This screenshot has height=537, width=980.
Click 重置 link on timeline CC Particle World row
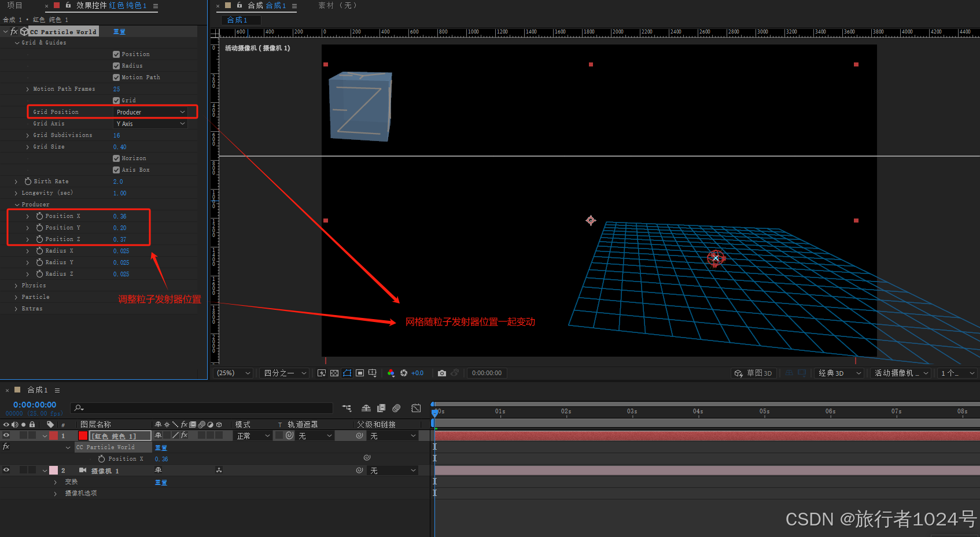161,447
